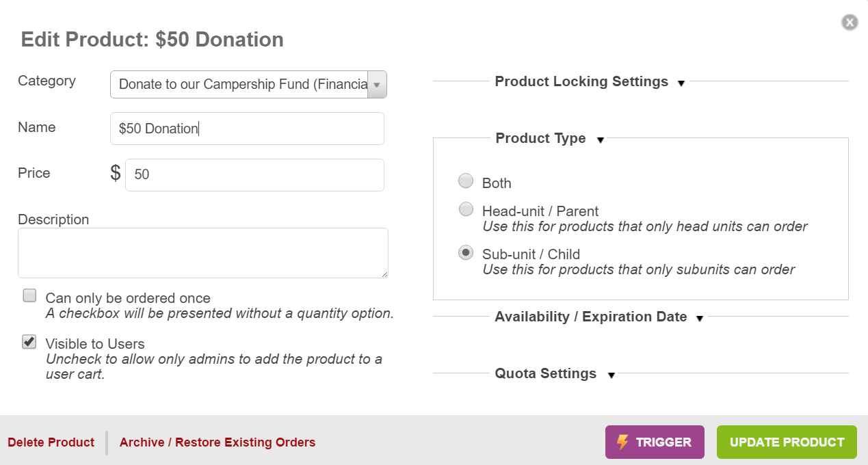The height and width of the screenshot is (465, 868).
Task: Click inside the Description text area
Action: (x=202, y=253)
